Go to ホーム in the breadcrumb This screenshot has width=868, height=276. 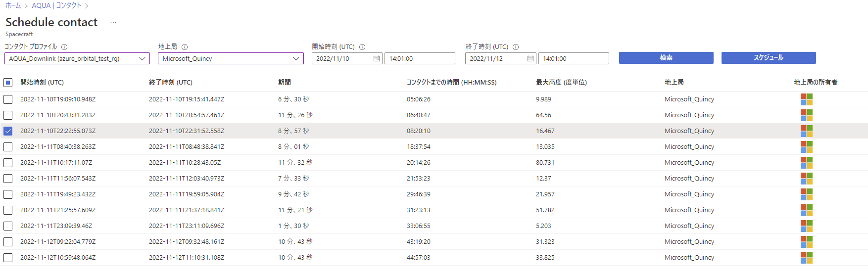click(x=13, y=5)
